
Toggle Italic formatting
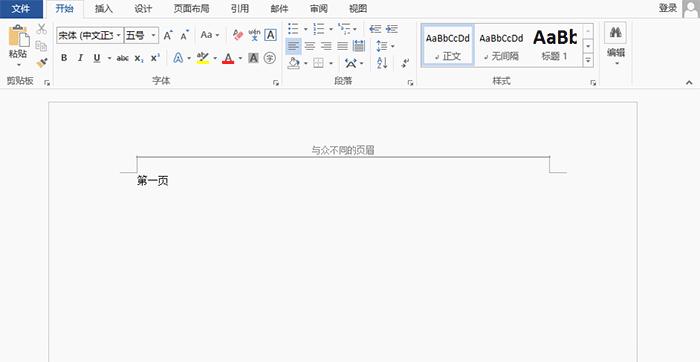click(80, 58)
